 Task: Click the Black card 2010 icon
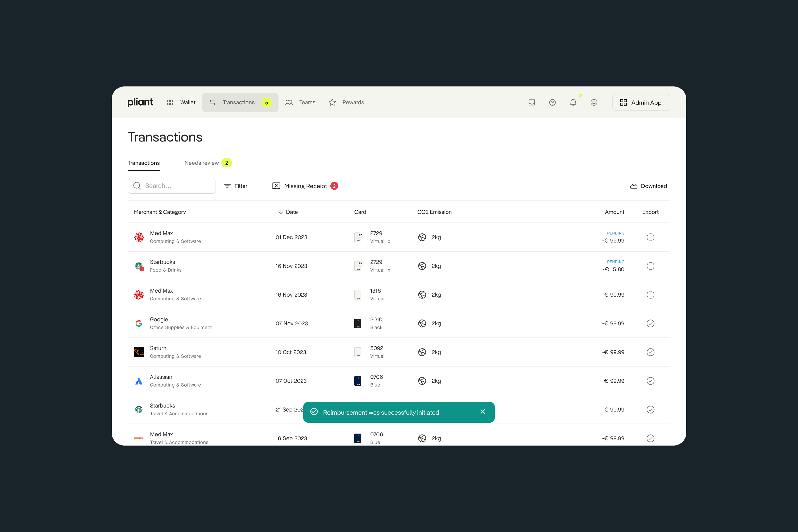click(x=358, y=323)
